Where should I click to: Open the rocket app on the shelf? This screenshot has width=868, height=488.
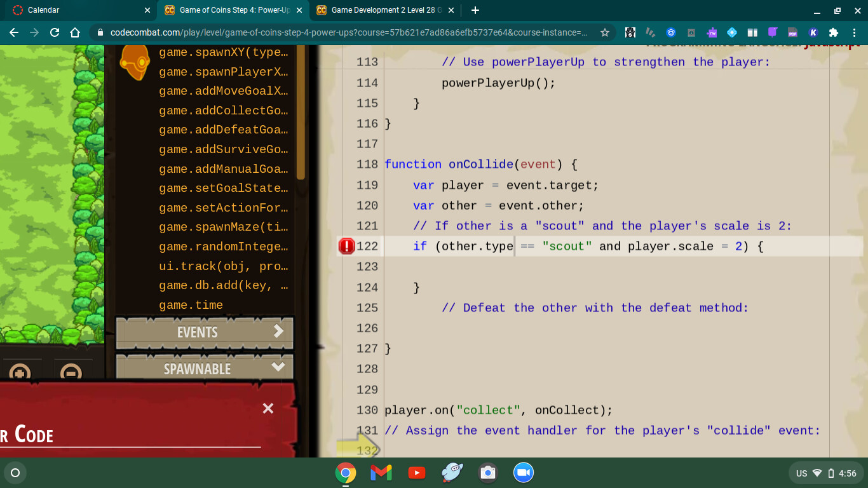[452, 473]
